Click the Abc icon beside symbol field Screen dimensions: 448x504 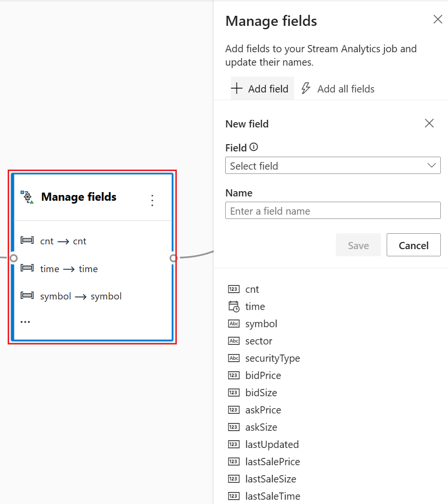click(234, 323)
